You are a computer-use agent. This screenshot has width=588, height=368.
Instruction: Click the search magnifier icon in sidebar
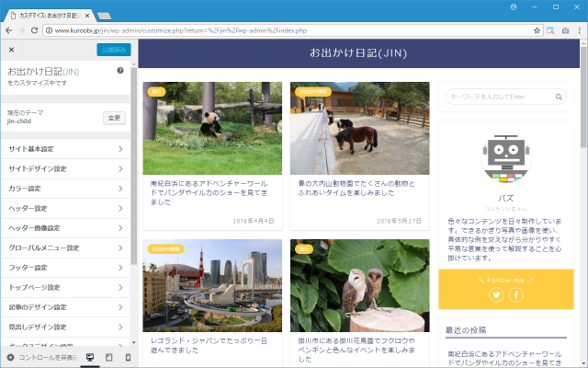(x=559, y=96)
